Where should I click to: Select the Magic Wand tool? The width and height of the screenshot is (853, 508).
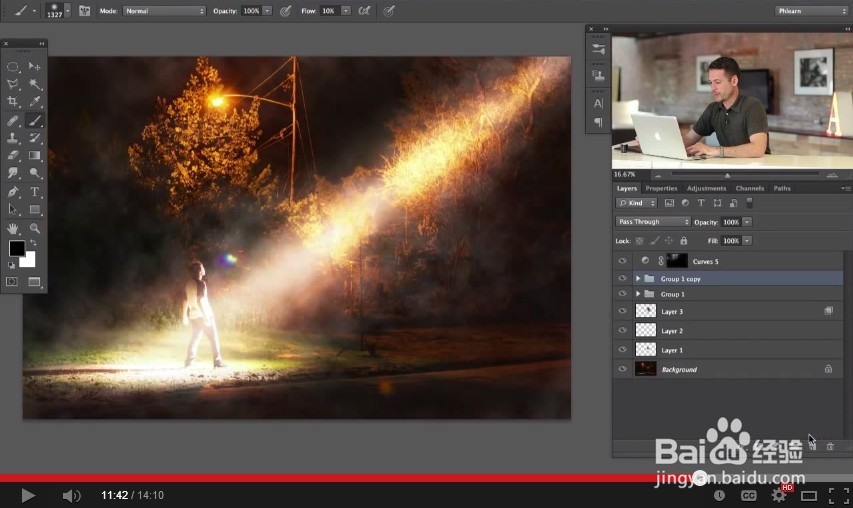(35, 84)
